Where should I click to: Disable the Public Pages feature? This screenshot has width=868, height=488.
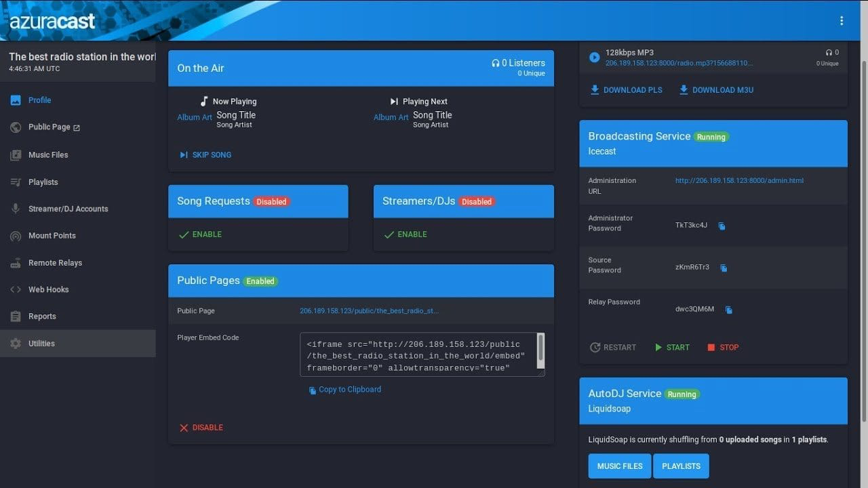pos(201,427)
